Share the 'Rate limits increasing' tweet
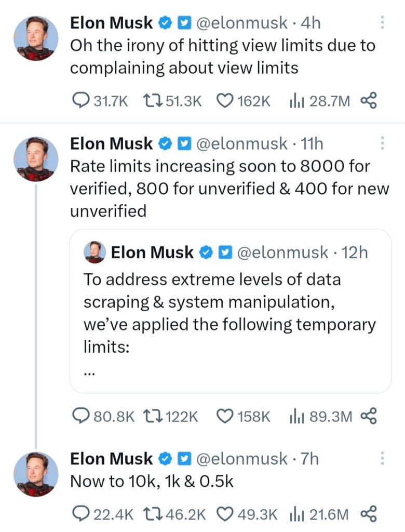Screen dimensions: 405x532 tap(370, 416)
